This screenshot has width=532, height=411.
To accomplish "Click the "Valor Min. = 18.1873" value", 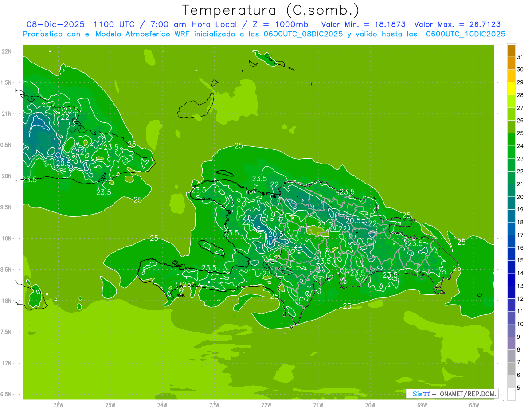I will coord(364,24).
